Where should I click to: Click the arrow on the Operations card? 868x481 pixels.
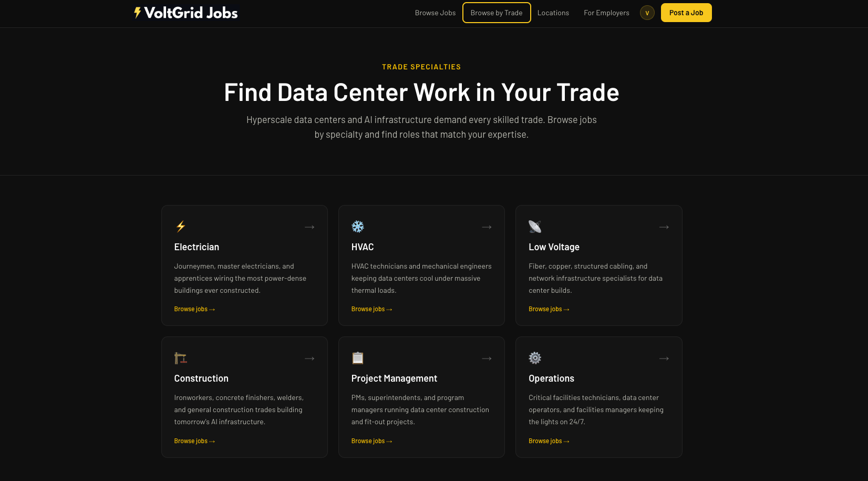(x=664, y=358)
